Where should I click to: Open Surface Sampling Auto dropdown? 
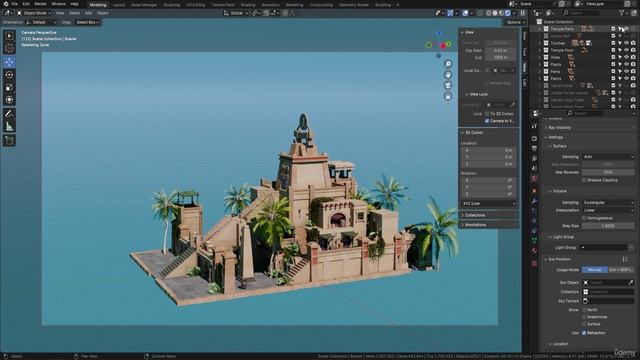click(x=608, y=157)
